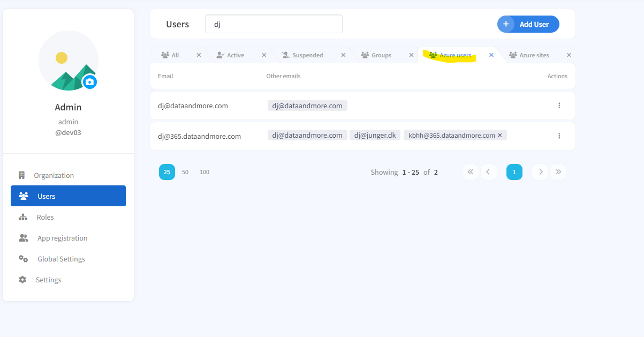The image size is (644, 337).
Task: Remove the kbhh@365.dataandmore.com email chip
Action: (x=500, y=135)
